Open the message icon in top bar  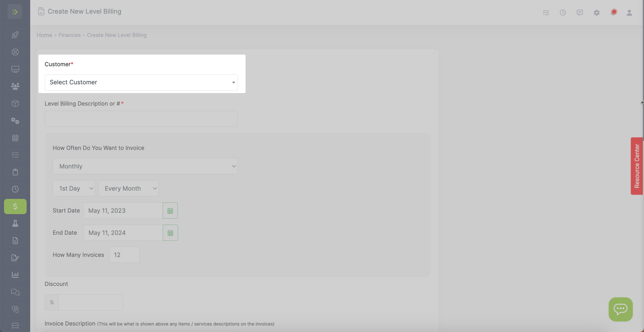click(x=580, y=13)
